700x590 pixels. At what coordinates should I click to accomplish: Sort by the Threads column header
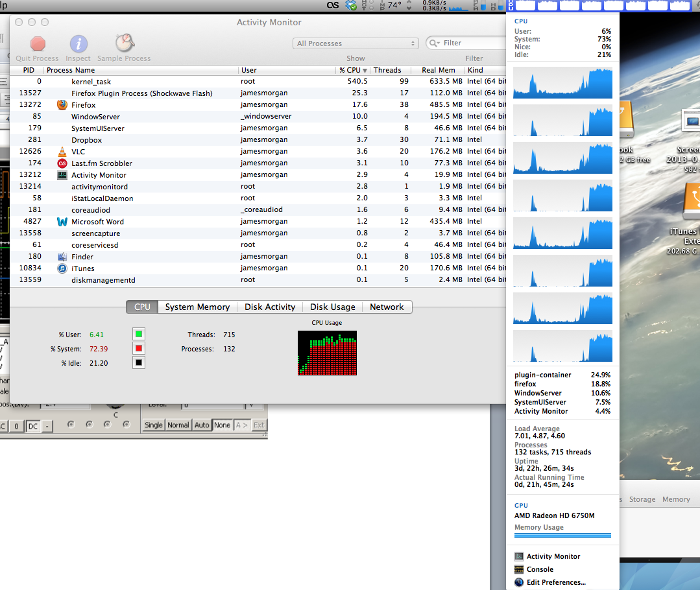coord(389,70)
